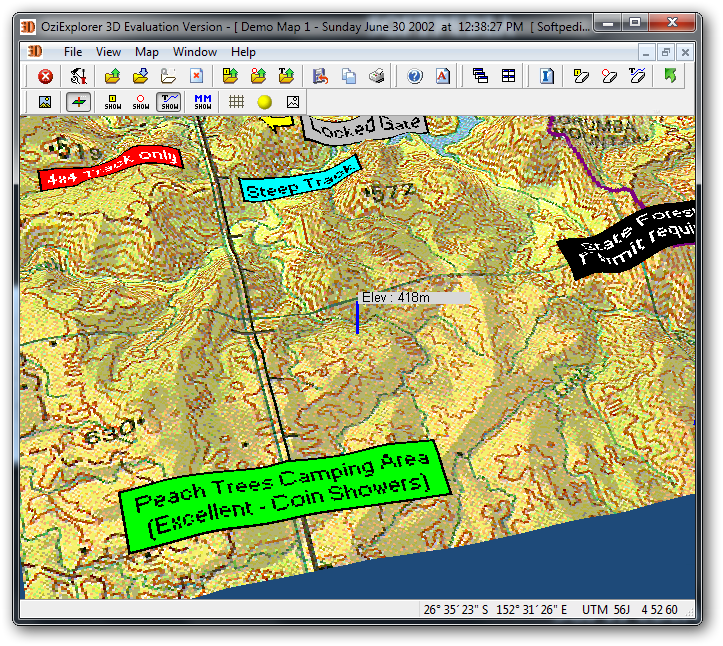Click the green Peach Trees Camping Area label
This screenshot has width=723, height=646.
pos(285,496)
